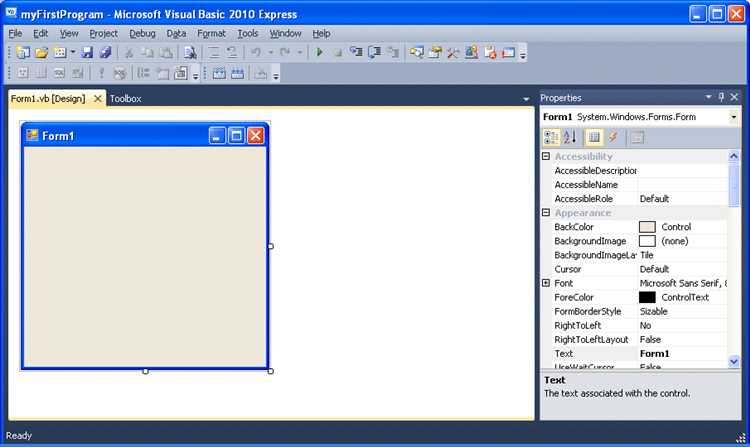Click the Step Out debug icon

click(x=393, y=53)
